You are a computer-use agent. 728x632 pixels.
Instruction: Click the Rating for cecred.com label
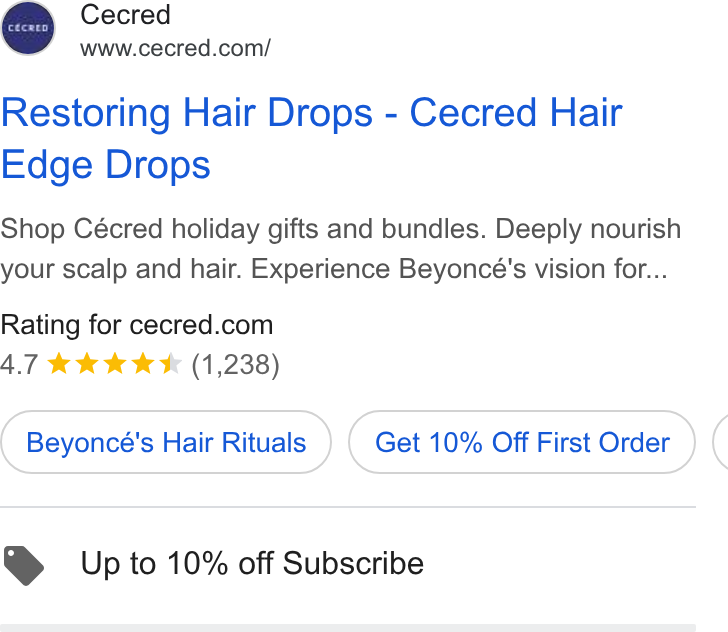coord(137,325)
